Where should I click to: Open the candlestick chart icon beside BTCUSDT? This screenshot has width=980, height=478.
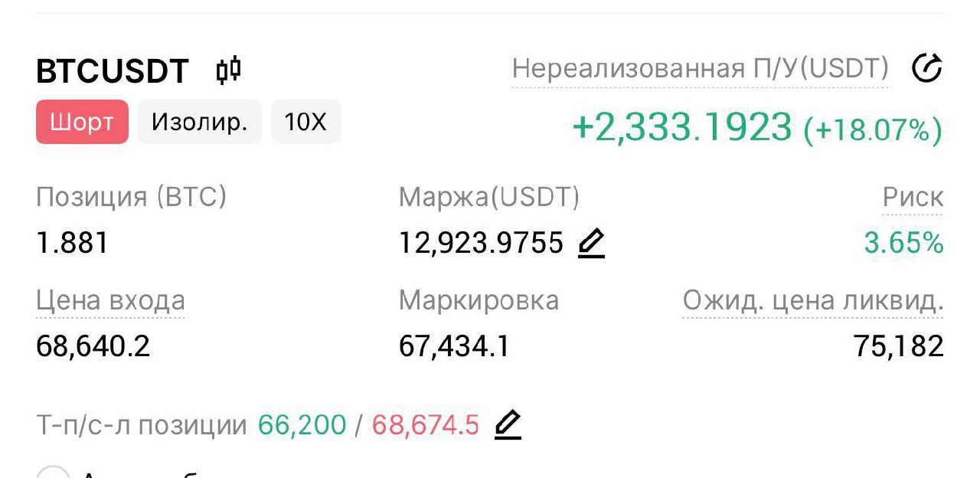(x=228, y=70)
